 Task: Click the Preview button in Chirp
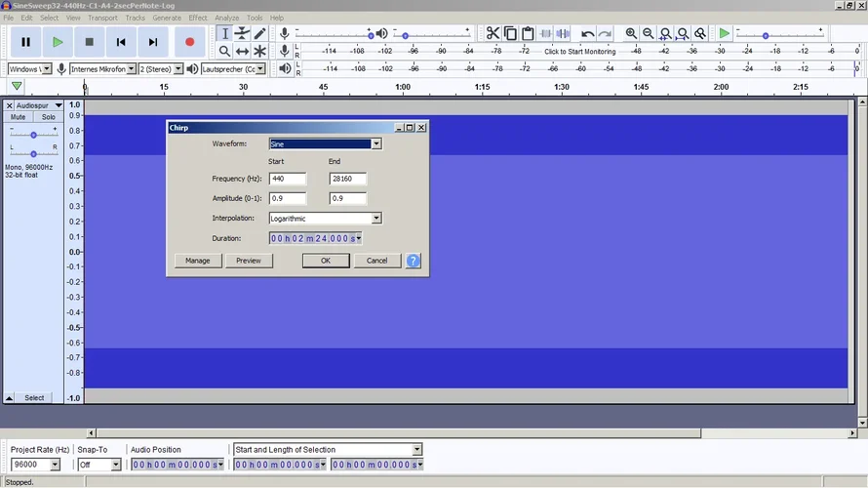(249, 261)
